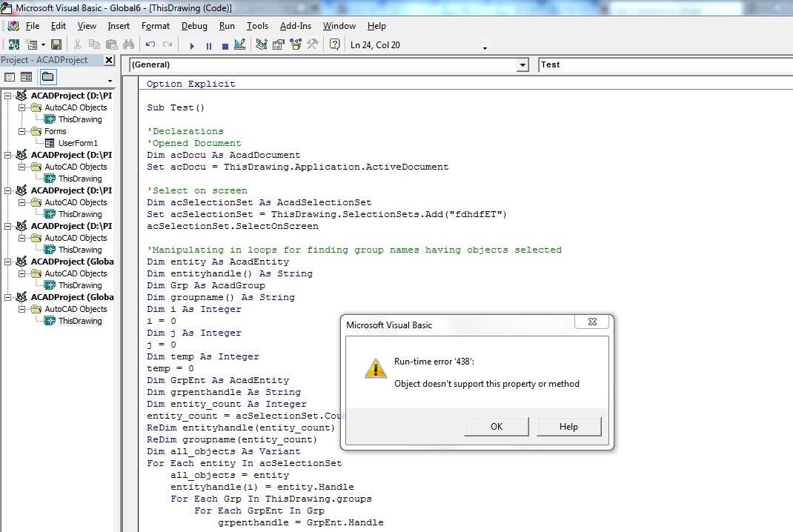Open Project Explorer toolbar icon
This screenshot has width=793, height=532.
click(262, 44)
